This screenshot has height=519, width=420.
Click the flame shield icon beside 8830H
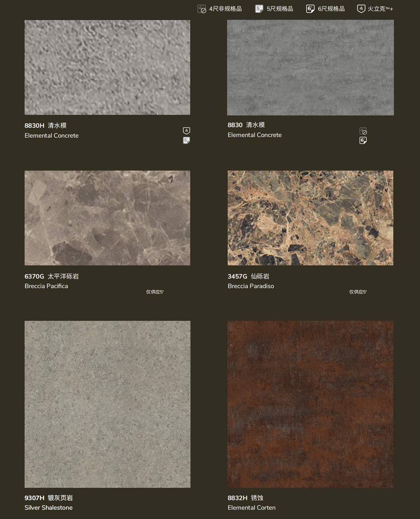point(186,131)
